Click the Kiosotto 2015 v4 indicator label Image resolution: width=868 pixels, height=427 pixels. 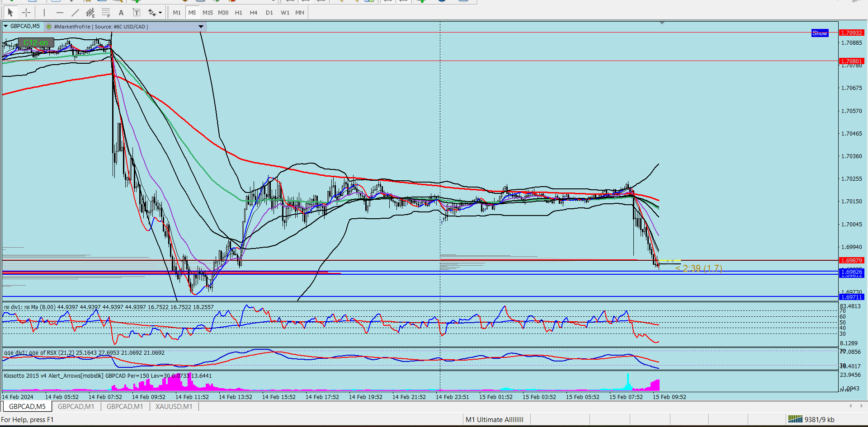[108, 376]
